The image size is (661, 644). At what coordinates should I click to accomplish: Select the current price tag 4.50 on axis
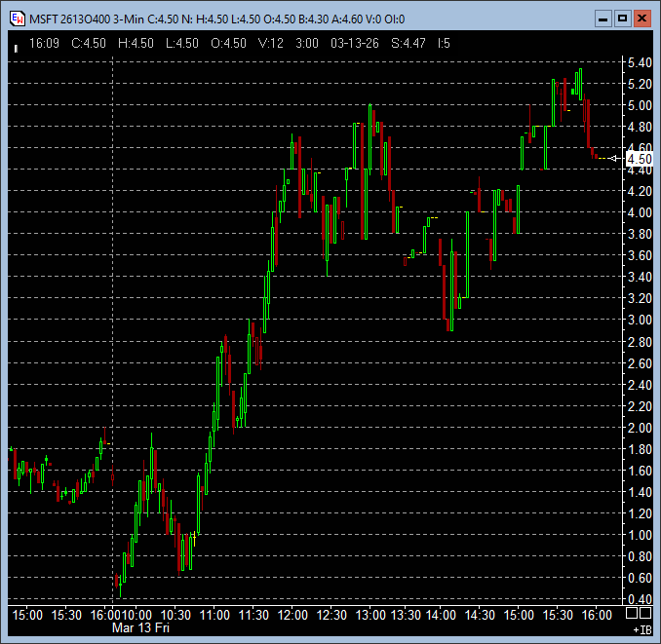[x=640, y=159]
